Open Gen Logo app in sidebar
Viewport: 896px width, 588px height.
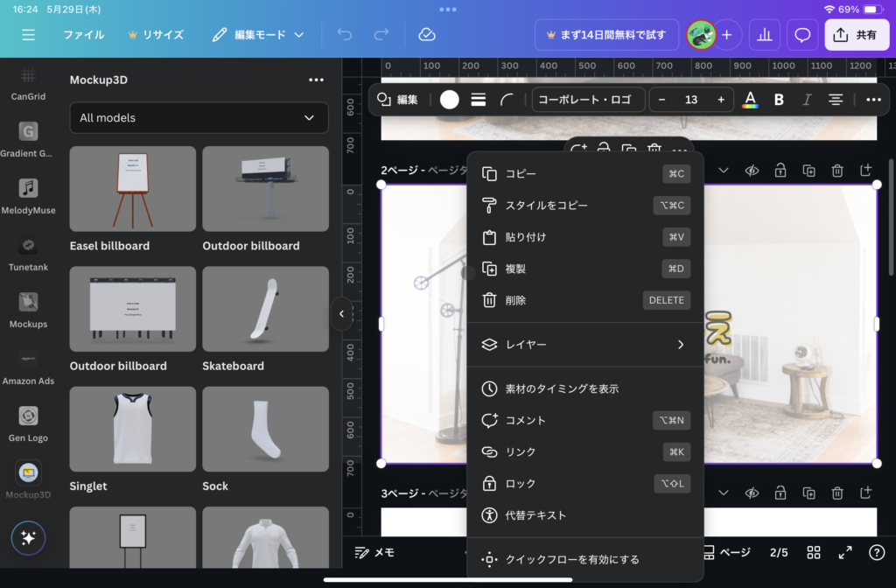[x=28, y=424]
